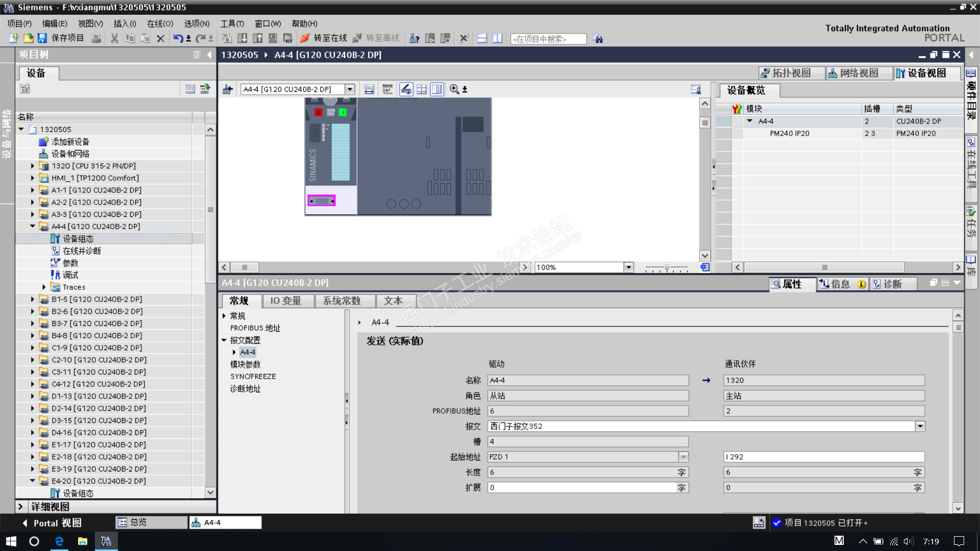
Task: Click the Download to device icon
Action: [242, 38]
